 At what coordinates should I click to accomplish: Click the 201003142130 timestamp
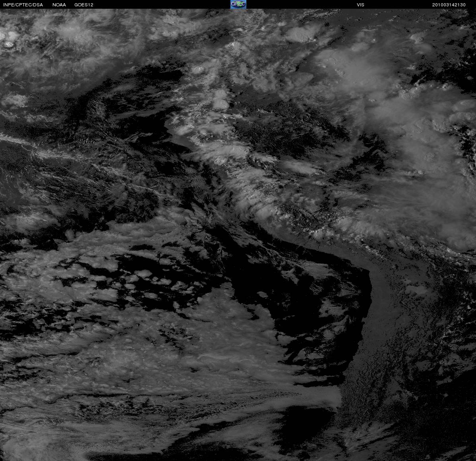(449, 5)
